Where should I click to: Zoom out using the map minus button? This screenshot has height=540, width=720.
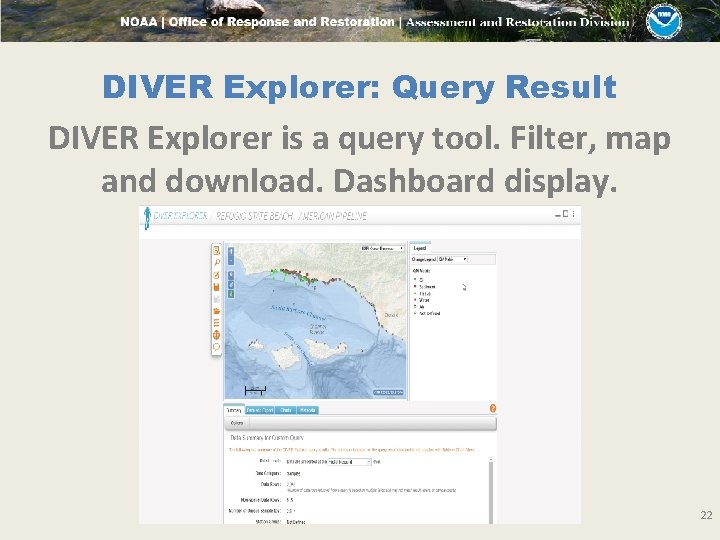pyautogui.click(x=231, y=260)
